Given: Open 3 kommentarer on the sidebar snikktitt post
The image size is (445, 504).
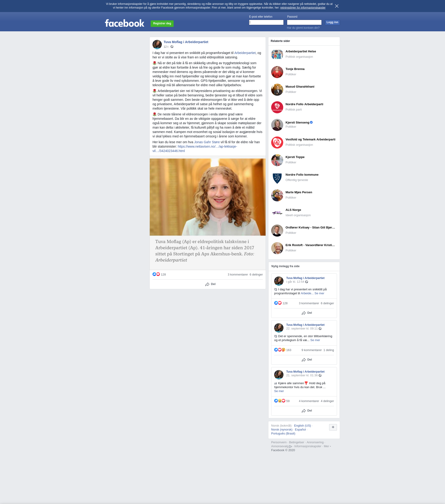Looking at the screenshot, I should point(309,303).
